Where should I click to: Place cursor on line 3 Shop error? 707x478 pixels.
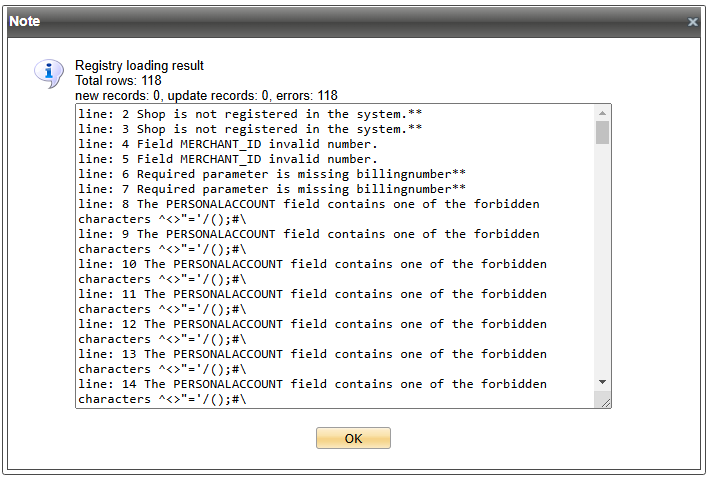[250, 129]
